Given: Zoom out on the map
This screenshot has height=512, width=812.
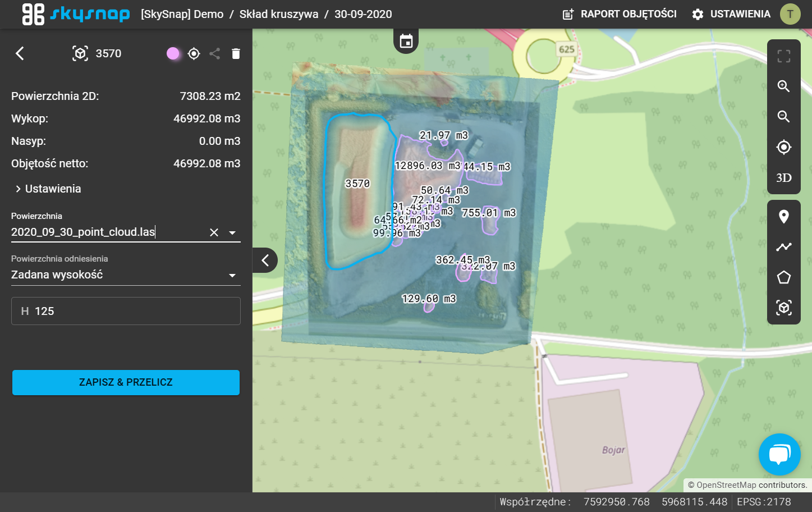Looking at the screenshot, I should tap(784, 117).
